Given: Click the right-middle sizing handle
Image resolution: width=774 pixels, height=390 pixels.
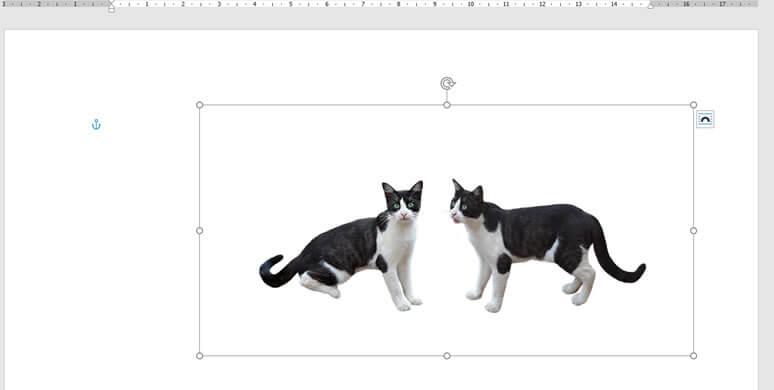Looking at the screenshot, I should (693, 231).
